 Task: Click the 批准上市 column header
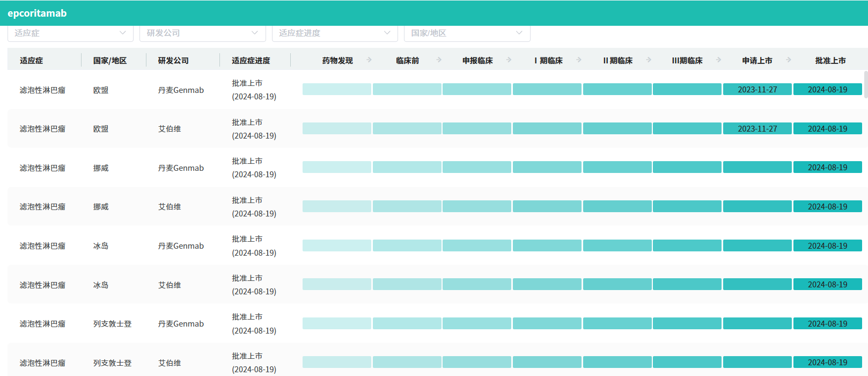(x=830, y=61)
